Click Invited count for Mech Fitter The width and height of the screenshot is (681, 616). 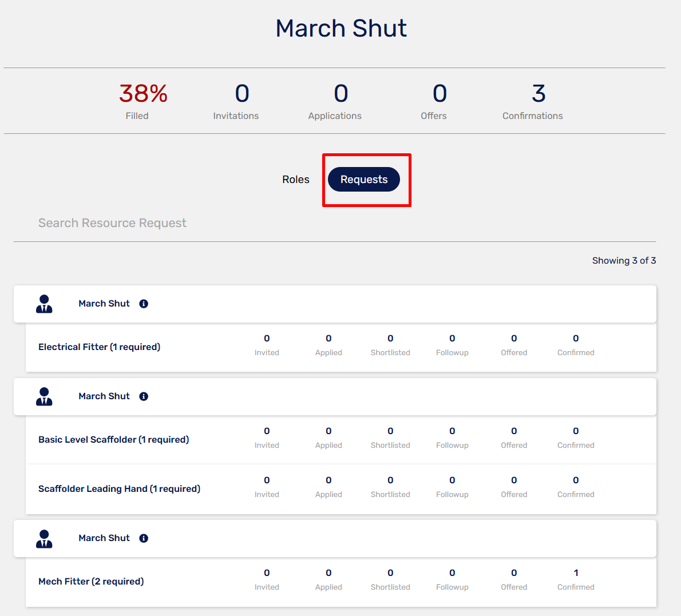267,579
